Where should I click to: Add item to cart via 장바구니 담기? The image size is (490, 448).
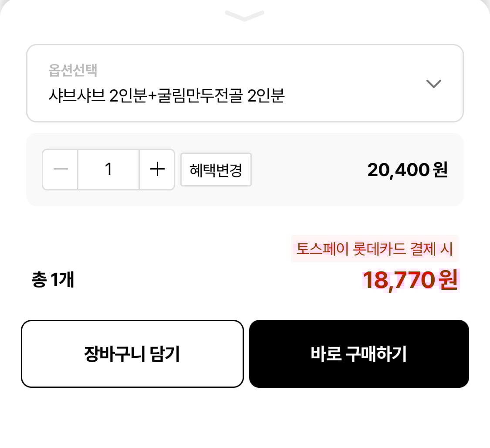click(x=132, y=353)
